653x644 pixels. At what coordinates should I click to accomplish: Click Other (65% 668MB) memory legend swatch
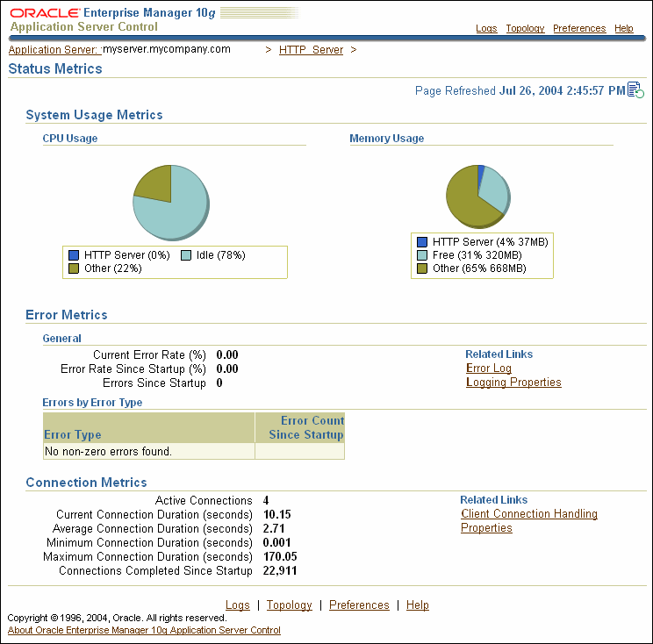[x=422, y=268]
